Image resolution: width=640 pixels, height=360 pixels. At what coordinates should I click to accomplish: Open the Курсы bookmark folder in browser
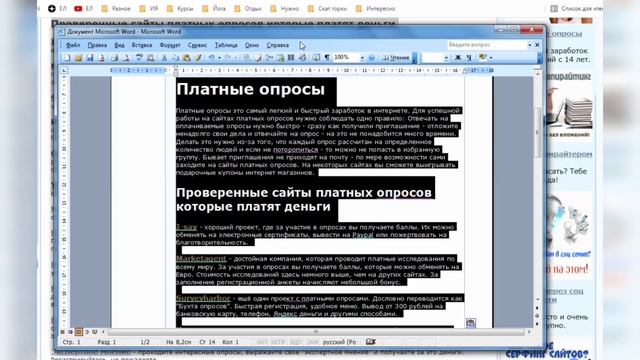(x=180, y=9)
